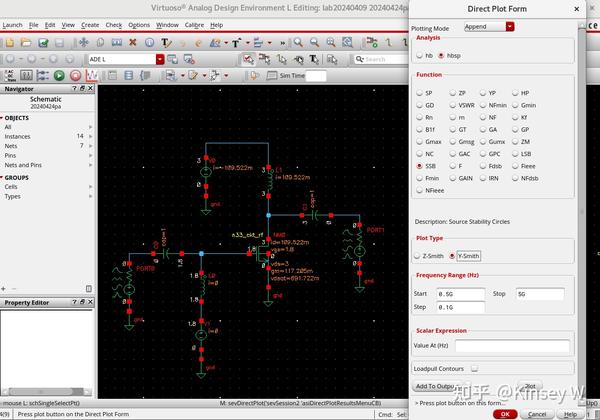Image resolution: width=600 pixels, height=420 pixels.
Task: Click the Step frequency field
Action: (x=461, y=307)
